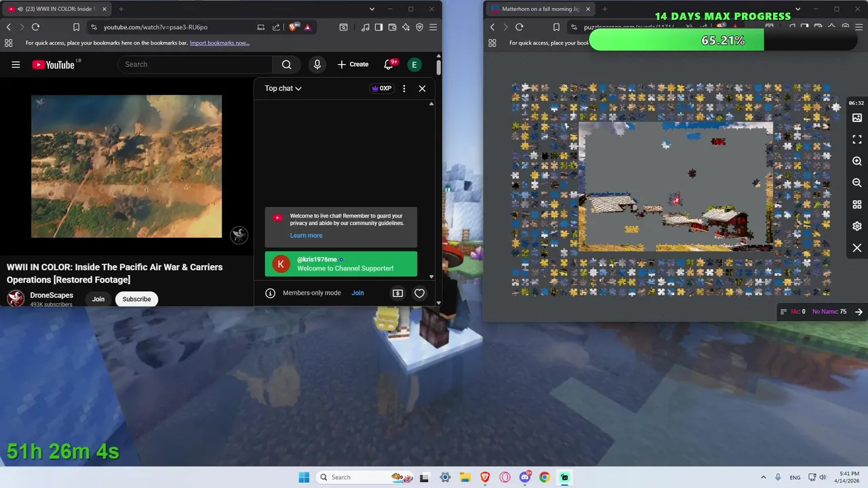Toggle the sidebar panel in YouTube window

tap(379, 27)
